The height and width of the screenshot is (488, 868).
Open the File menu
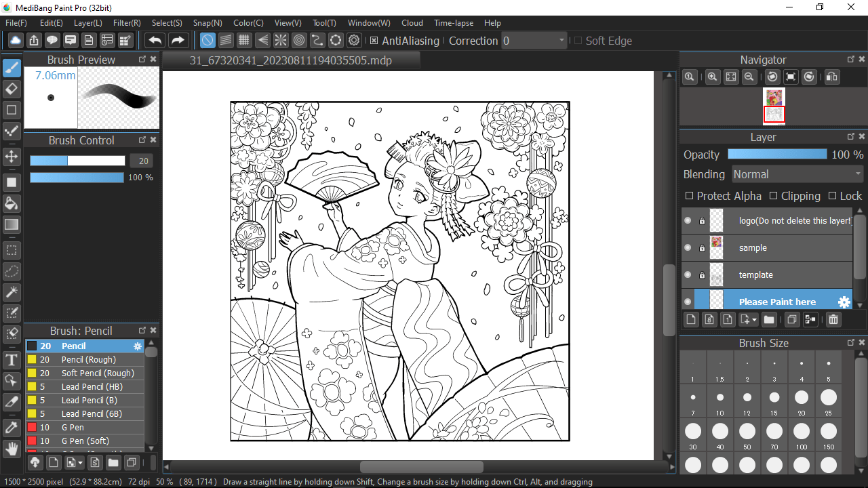point(16,23)
